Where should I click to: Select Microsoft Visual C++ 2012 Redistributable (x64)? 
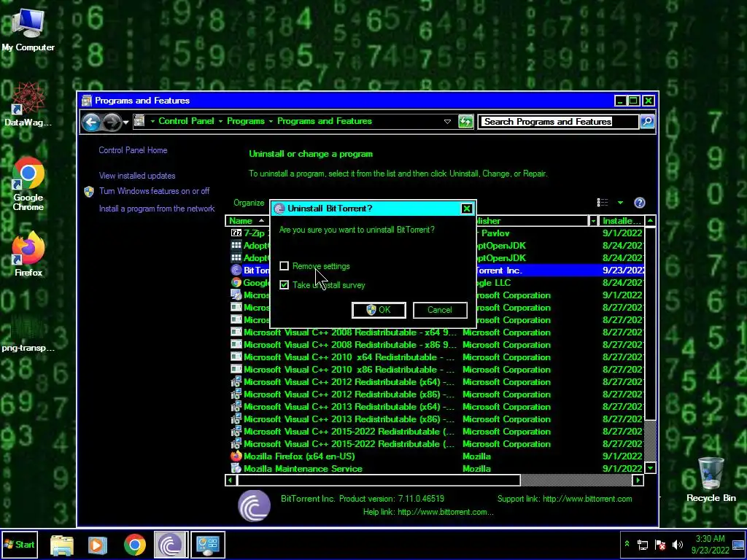pyautogui.click(x=350, y=382)
